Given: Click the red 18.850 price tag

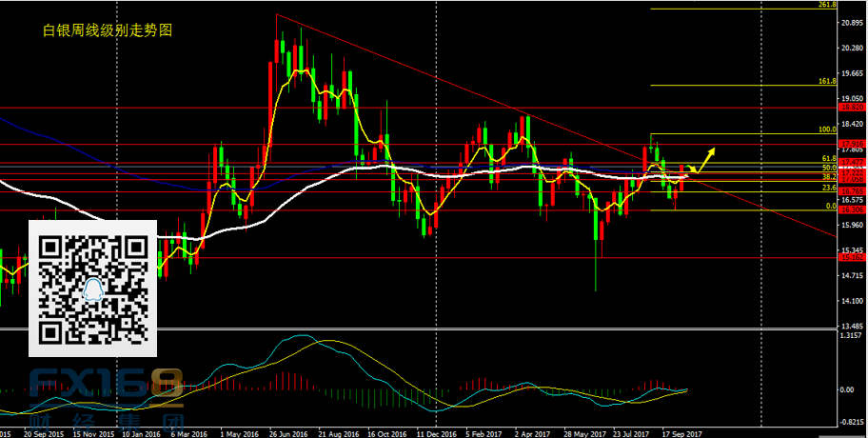Looking at the screenshot, I should [852, 108].
